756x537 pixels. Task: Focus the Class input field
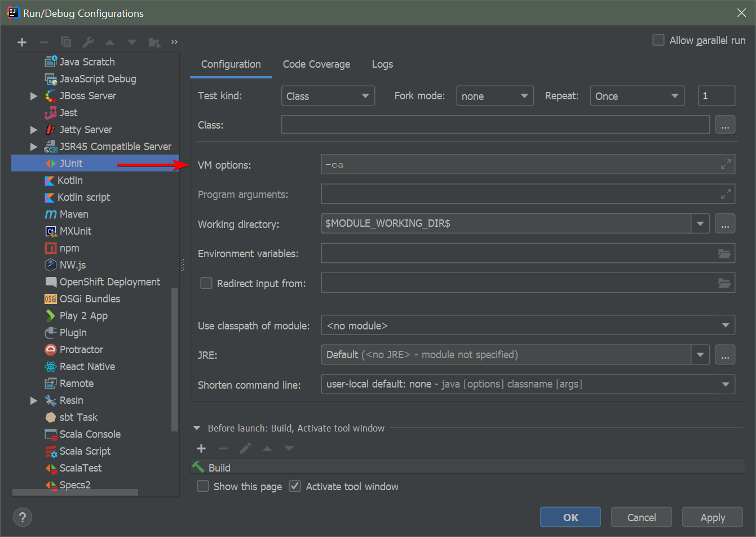point(496,125)
